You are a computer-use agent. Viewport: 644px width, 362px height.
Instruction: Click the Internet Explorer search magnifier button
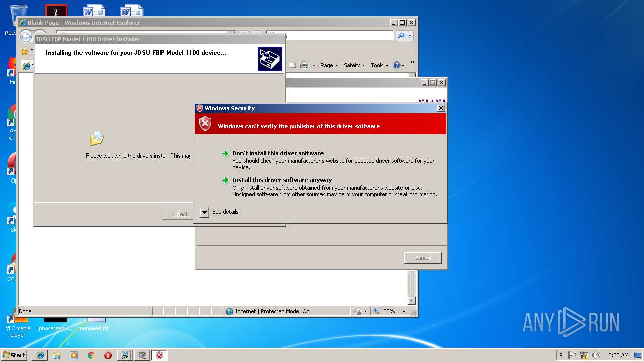click(401, 36)
